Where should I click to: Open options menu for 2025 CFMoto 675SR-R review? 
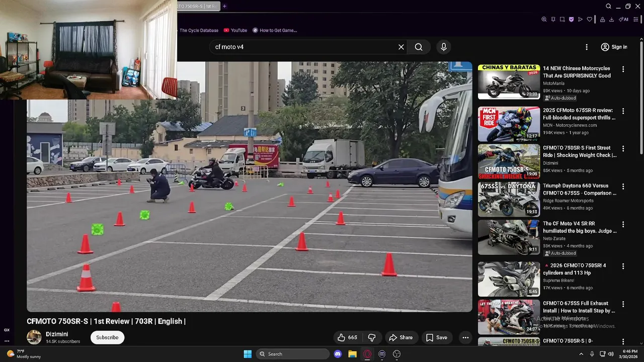coord(623,111)
